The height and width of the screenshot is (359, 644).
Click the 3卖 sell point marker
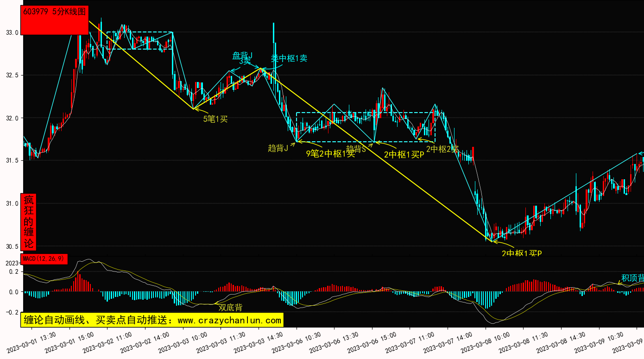[x=245, y=61]
